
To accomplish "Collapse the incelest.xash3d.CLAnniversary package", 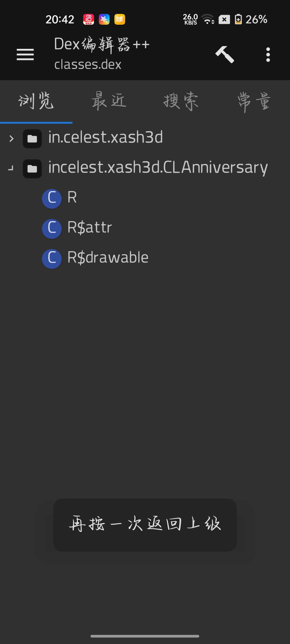I will pos(11,169).
